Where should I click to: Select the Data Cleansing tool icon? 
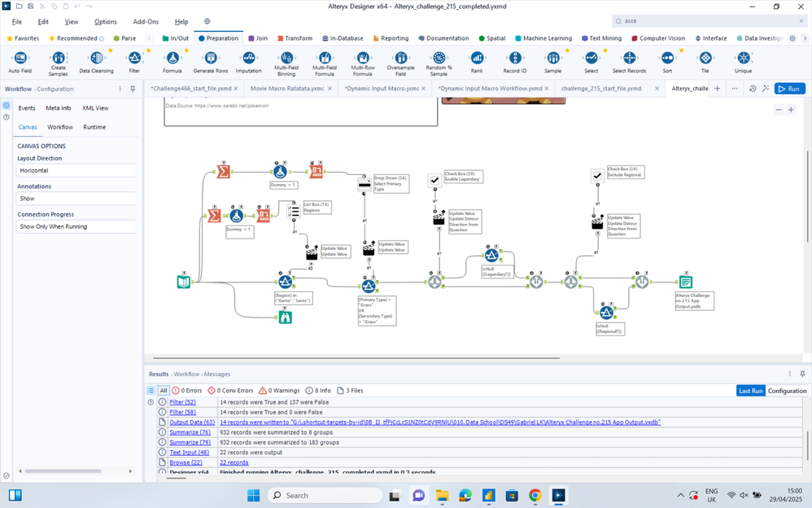coord(97,58)
